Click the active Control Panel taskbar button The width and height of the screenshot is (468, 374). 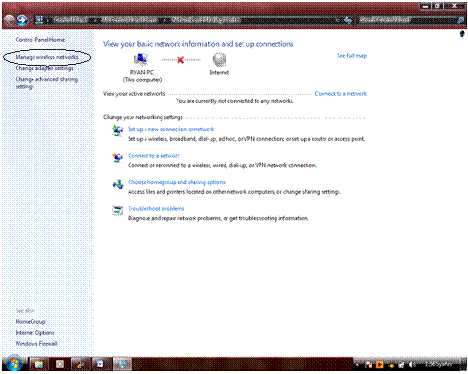click(x=122, y=364)
